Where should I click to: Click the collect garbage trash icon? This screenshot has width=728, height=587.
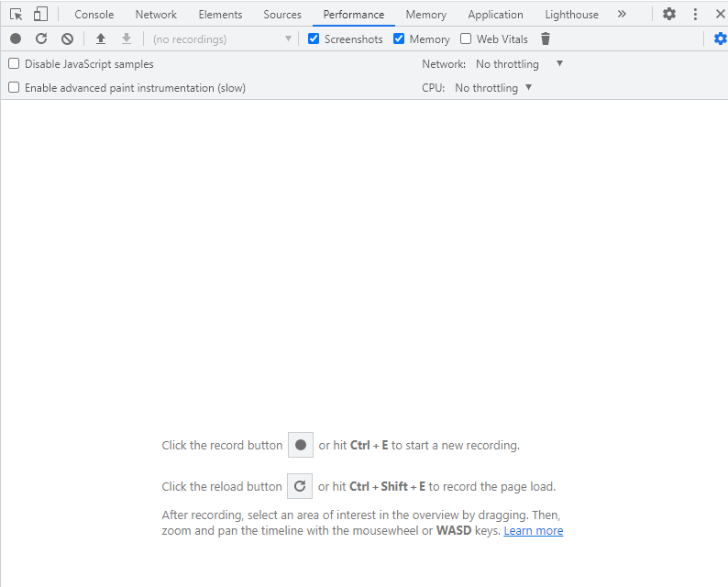coord(546,39)
